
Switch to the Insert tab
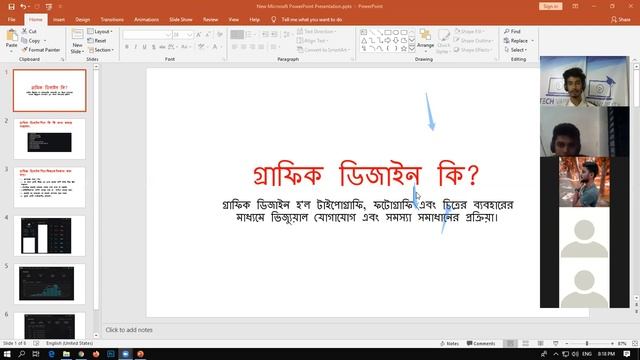59,20
